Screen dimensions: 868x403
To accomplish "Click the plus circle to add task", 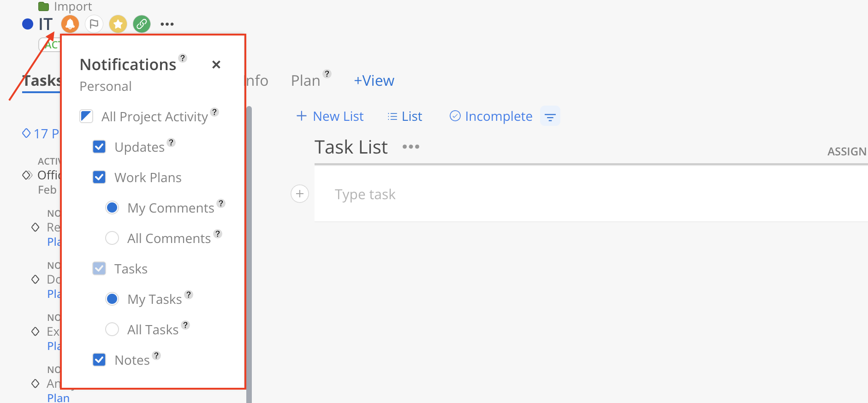I will coord(300,194).
